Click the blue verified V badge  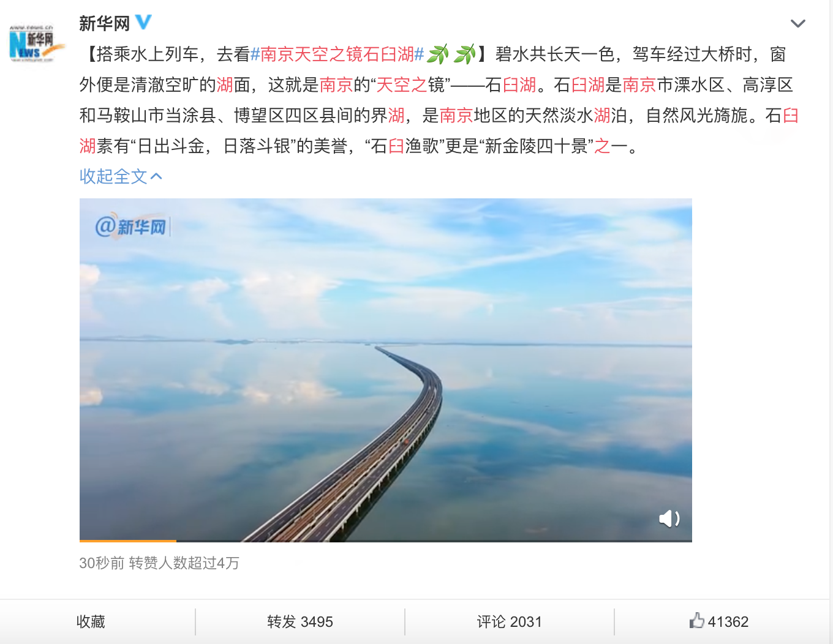click(x=143, y=23)
